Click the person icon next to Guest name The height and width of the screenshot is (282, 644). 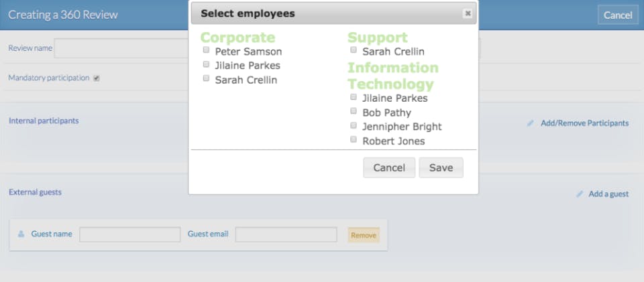(21, 234)
